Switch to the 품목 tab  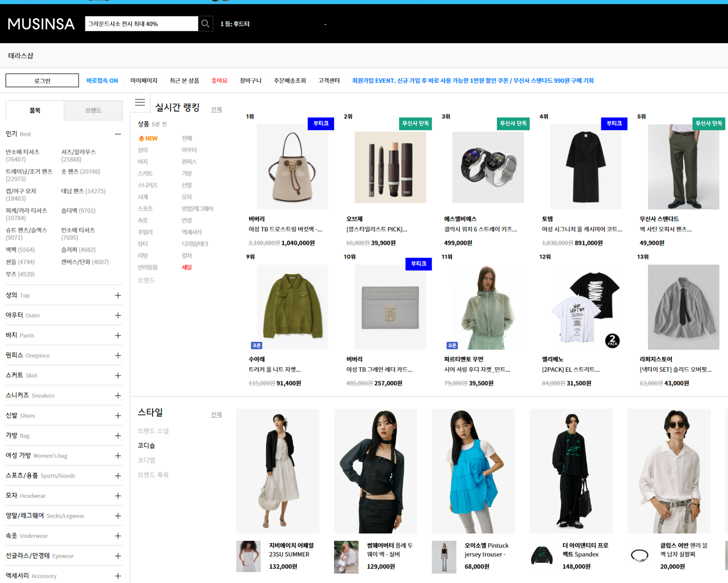[x=35, y=110]
